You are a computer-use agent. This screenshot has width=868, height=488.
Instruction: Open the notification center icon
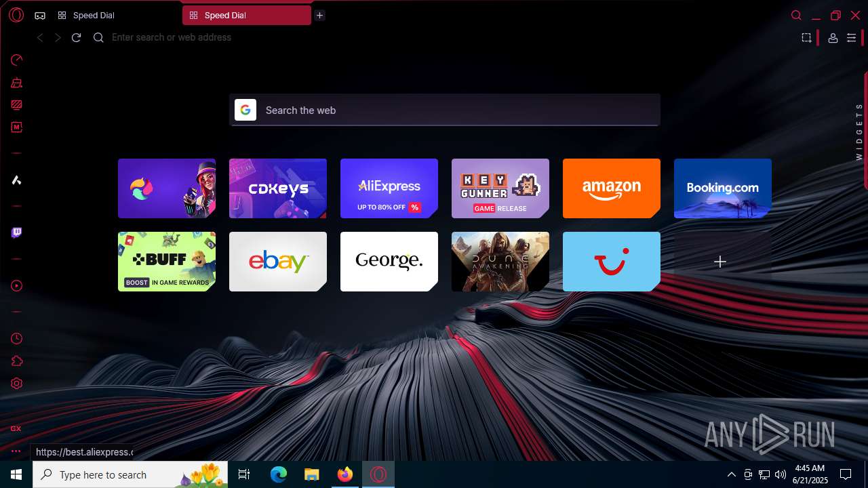(846, 474)
